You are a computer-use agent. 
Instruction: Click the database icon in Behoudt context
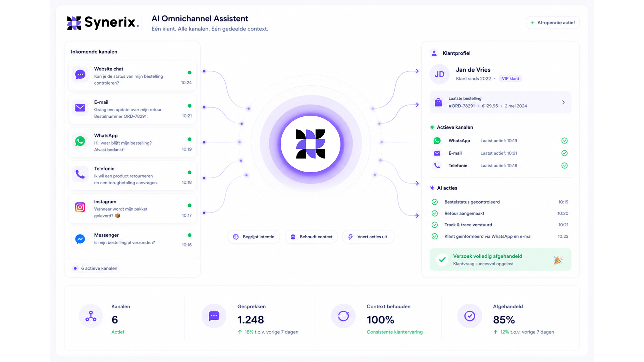click(x=293, y=237)
